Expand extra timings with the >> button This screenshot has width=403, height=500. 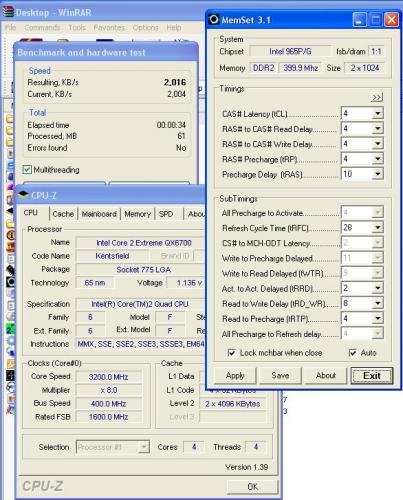click(x=377, y=97)
